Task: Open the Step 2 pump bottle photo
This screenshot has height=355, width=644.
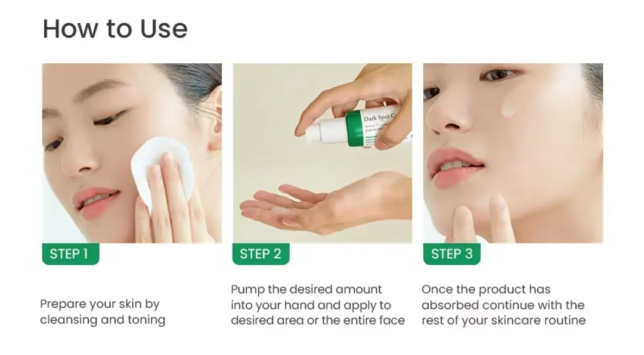Action: pos(323,153)
